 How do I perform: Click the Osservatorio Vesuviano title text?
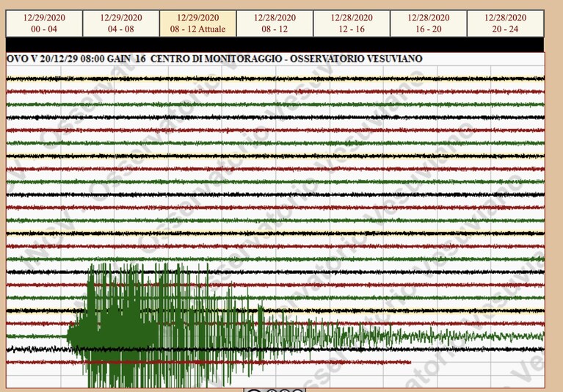point(356,59)
